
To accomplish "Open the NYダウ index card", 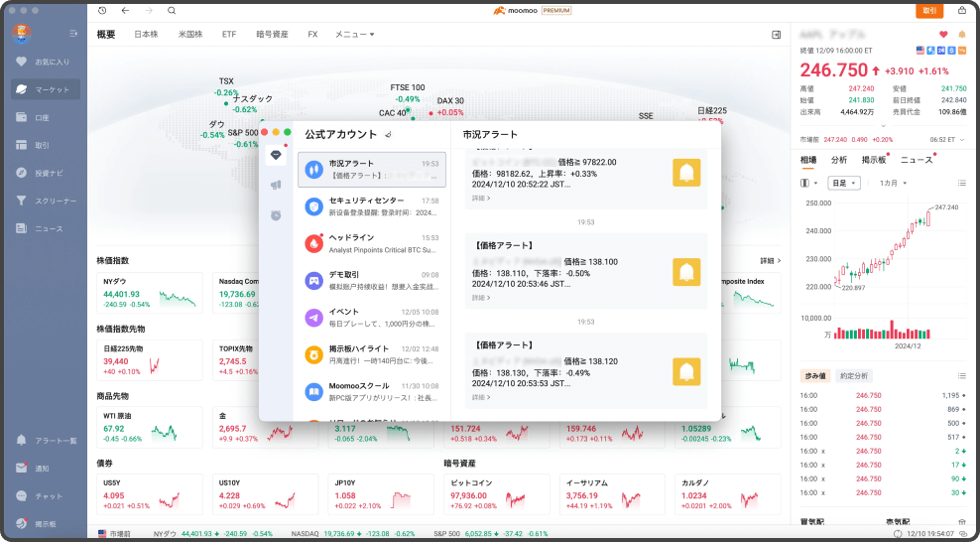I will pyautogui.click(x=150, y=293).
